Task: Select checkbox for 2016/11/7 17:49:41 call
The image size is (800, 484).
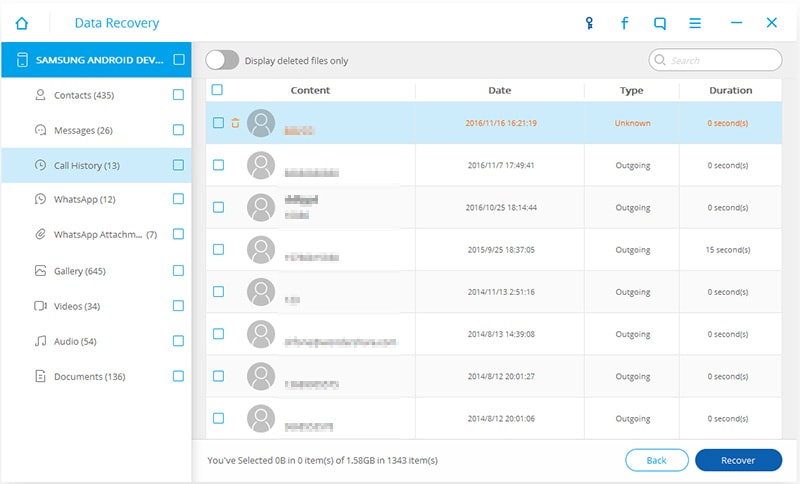Action: 218,165
